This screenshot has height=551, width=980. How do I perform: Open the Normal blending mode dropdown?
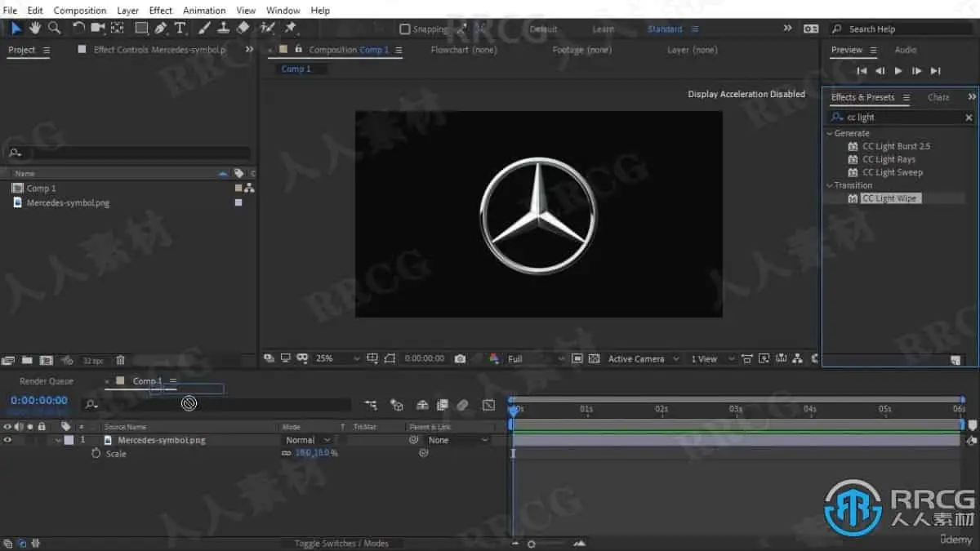pyautogui.click(x=307, y=440)
